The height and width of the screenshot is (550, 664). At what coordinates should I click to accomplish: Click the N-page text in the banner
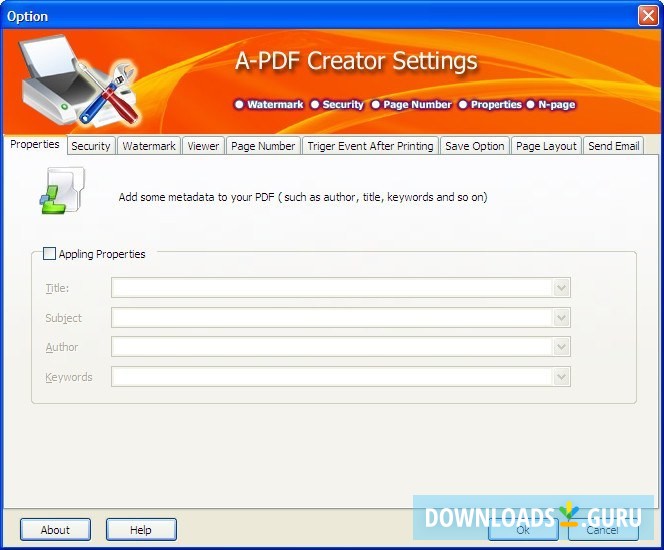pos(556,104)
